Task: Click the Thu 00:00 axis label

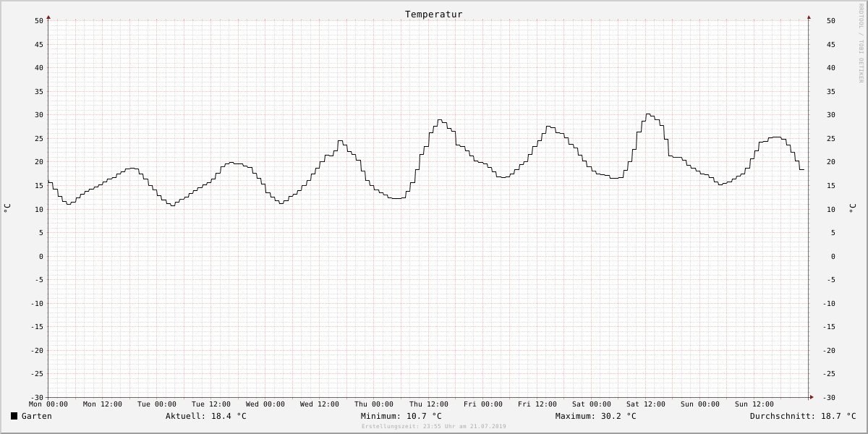Action: click(374, 404)
